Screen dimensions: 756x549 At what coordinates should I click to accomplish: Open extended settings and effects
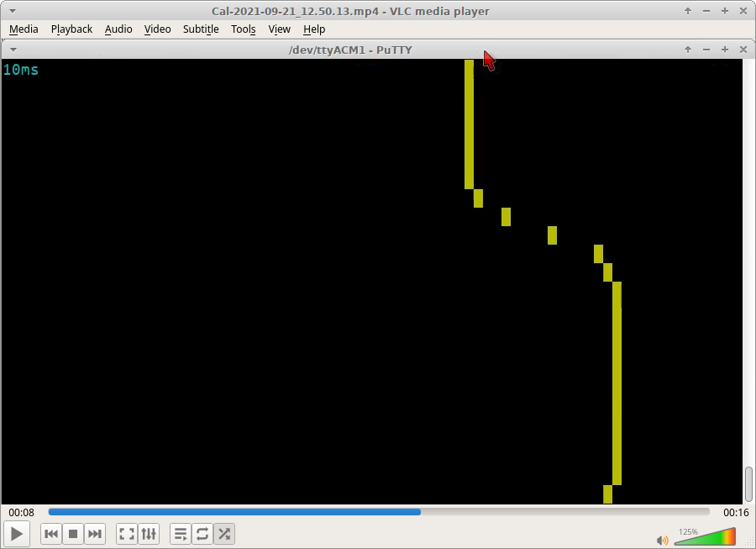tap(149, 534)
